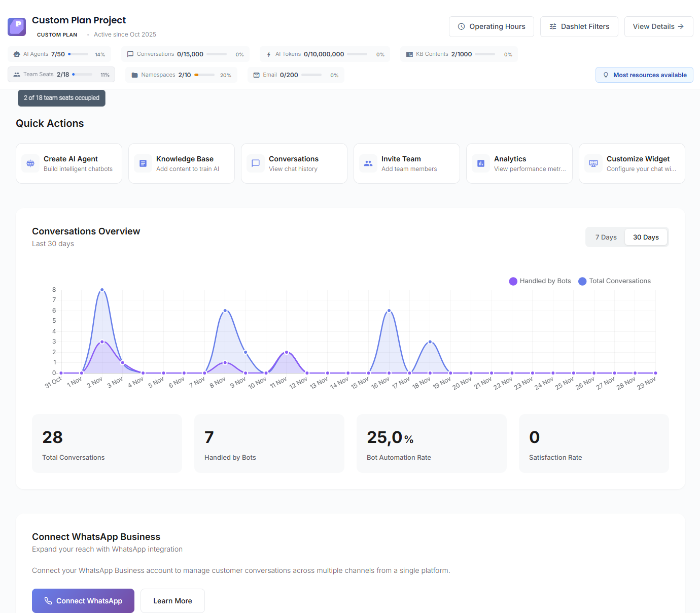Toggle the Total Conversations legend
Screen dimensions: 700x613
[614, 281]
